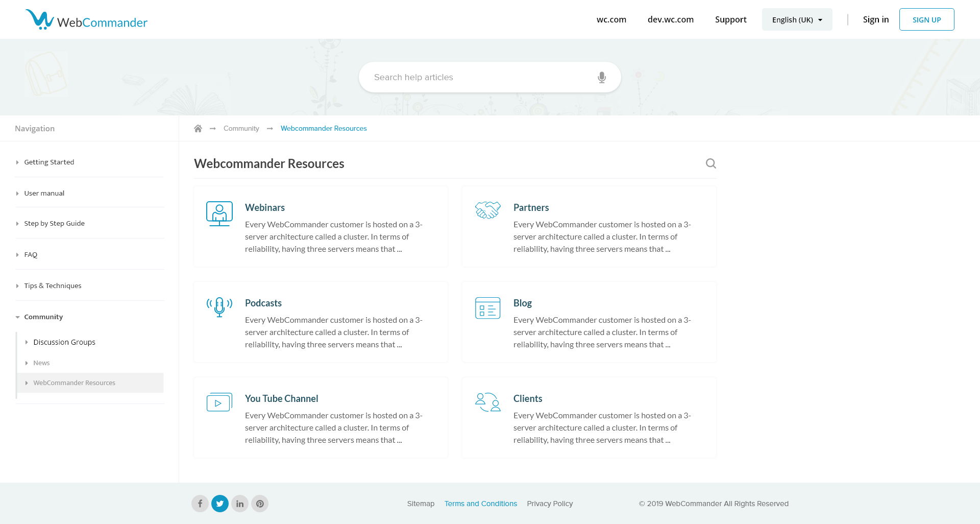Expand the Getting Started navigation section
Viewport: 980px width, 524px height.
click(49, 162)
